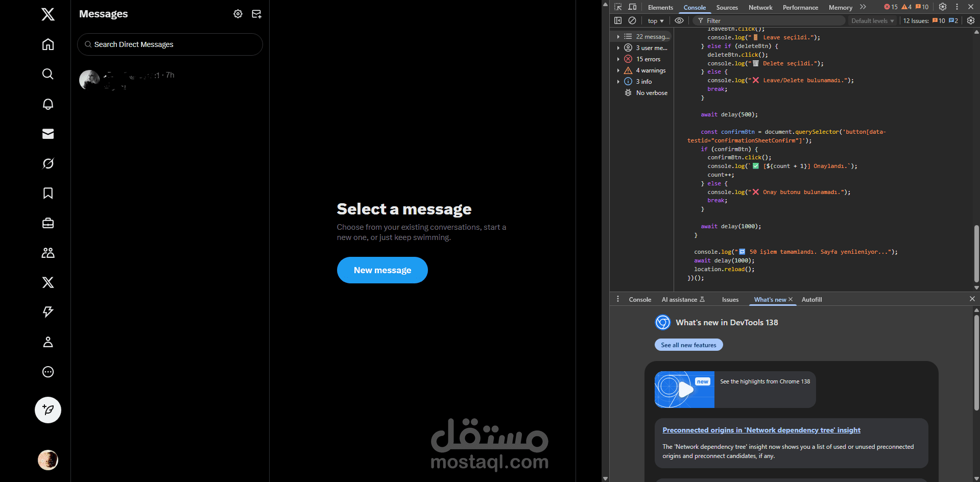Open the Explore search icon in sidebar

(48, 74)
